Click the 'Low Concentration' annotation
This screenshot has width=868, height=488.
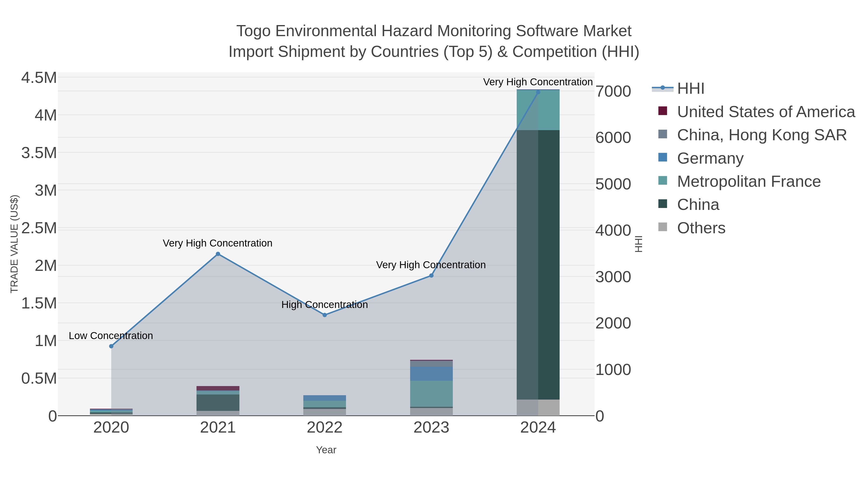[x=111, y=336]
